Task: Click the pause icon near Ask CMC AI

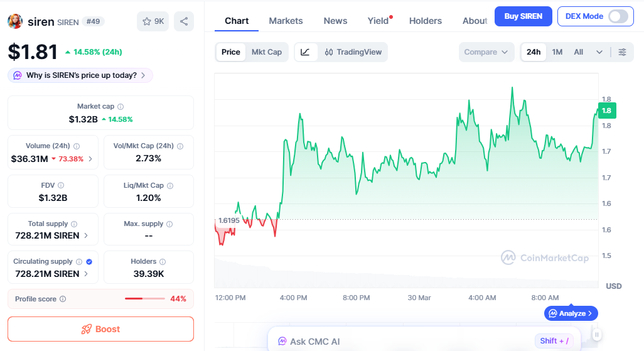Action: (597, 335)
